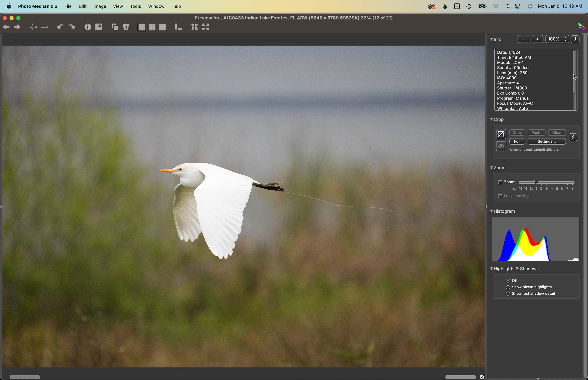
Task: Open image in external editor icon
Action: (x=99, y=27)
